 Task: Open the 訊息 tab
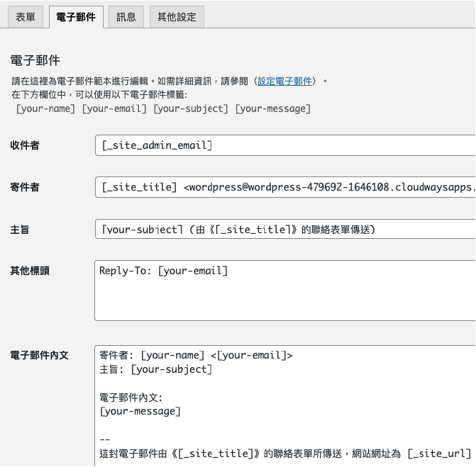click(126, 17)
